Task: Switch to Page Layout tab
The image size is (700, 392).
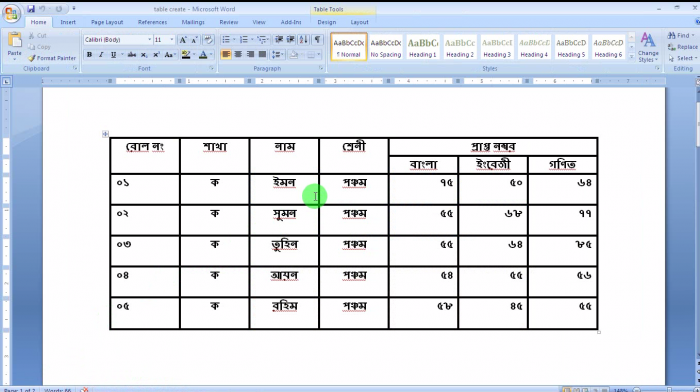Action: (x=107, y=22)
